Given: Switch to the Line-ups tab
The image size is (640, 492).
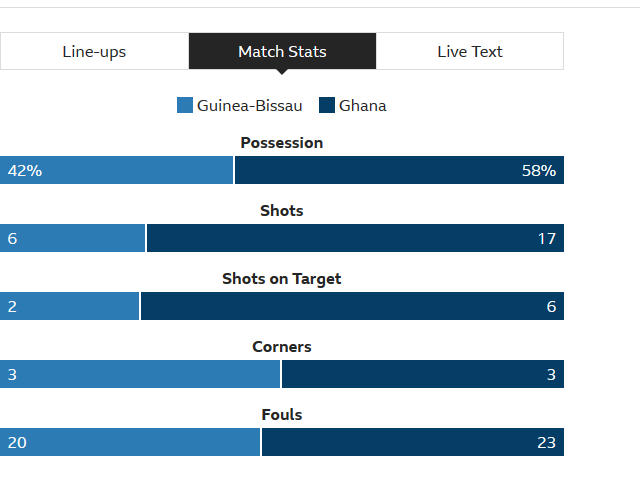Looking at the screenshot, I should pyautogui.click(x=94, y=51).
